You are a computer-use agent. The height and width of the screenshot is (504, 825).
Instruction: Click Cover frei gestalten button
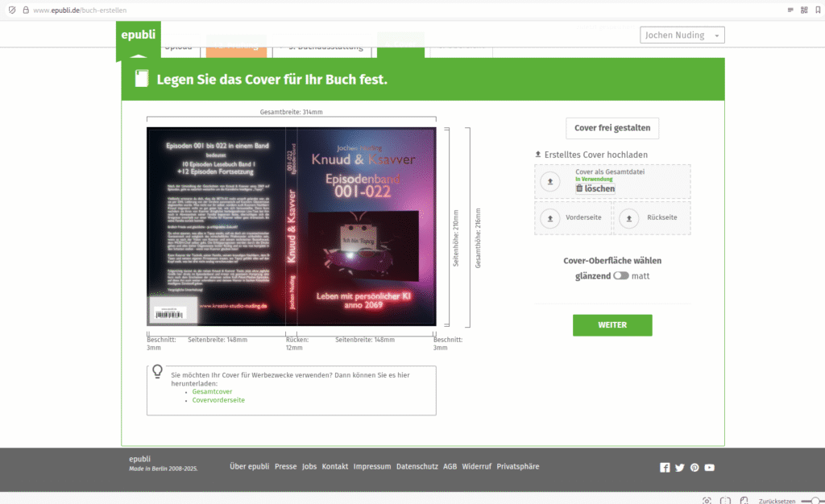click(612, 128)
